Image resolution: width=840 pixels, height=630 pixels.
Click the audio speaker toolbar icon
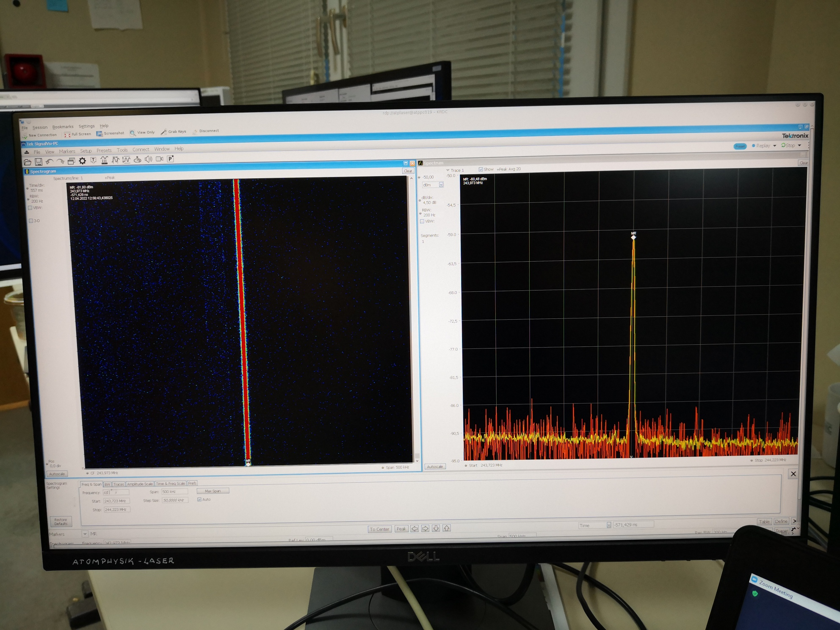148,159
